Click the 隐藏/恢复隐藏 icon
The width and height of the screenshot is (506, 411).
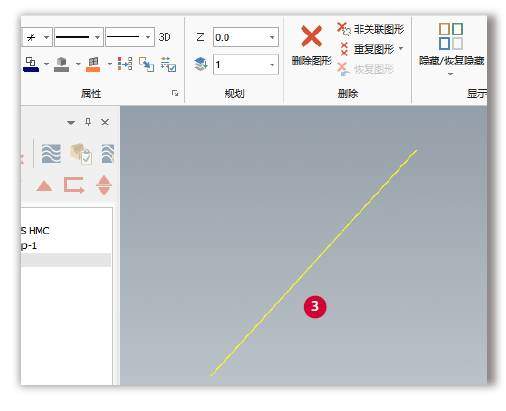tap(451, 36)
